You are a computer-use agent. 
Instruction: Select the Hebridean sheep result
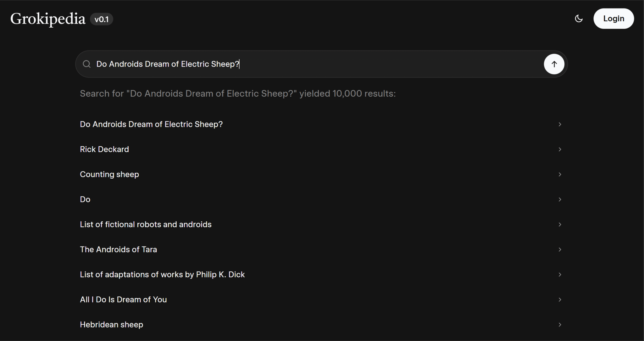(111, 325)
